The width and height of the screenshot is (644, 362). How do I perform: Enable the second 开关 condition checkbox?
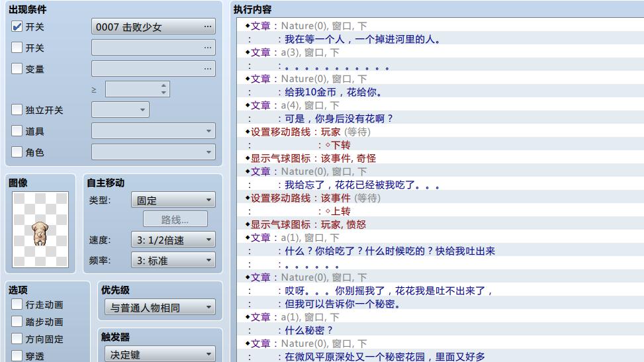tap(17, 48)
